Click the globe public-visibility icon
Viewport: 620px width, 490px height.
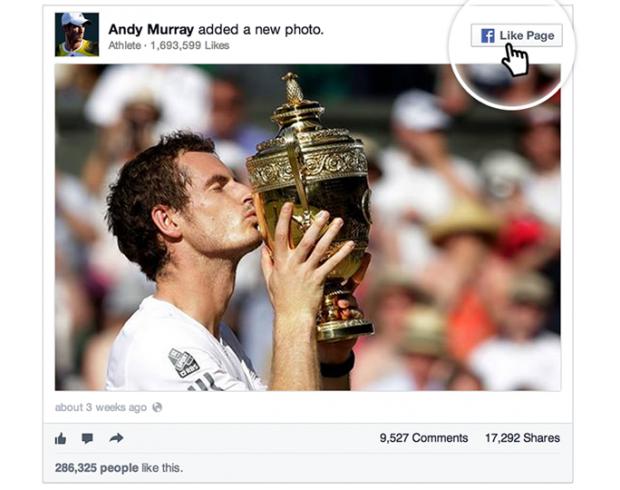pyautogui.click(x=157, y=407)
